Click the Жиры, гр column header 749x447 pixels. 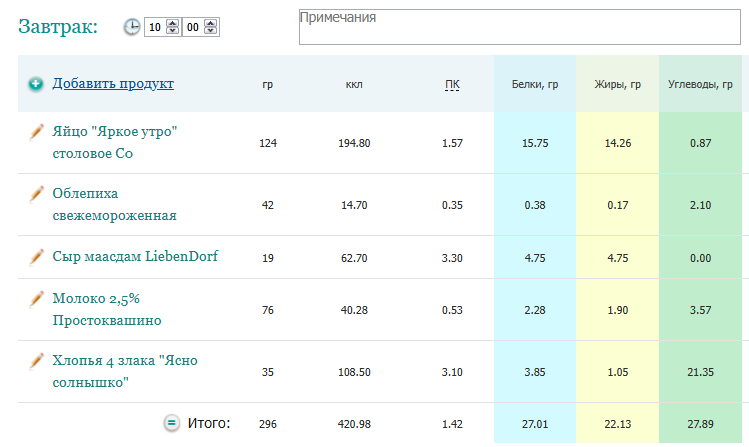tap(618, 85)
